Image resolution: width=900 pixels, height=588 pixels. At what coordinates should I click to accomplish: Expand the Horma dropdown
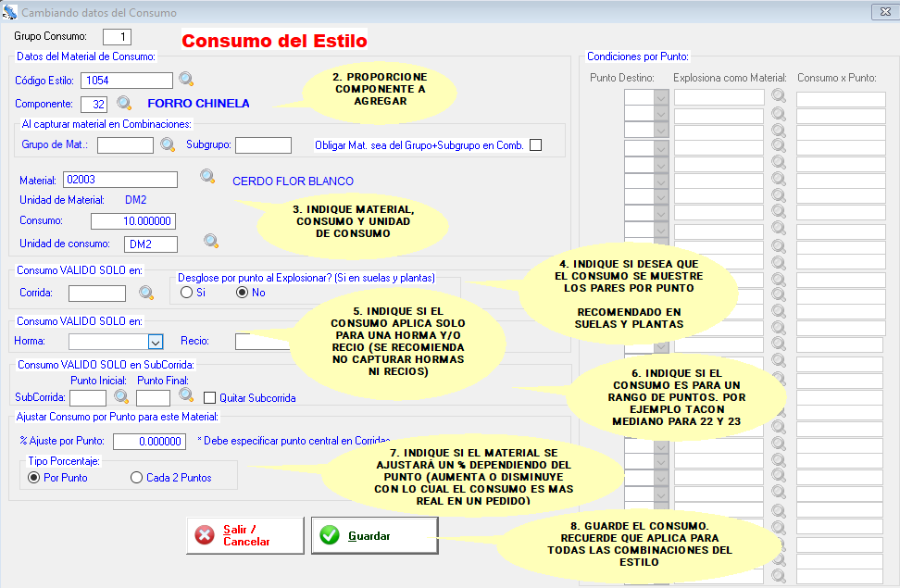(x=156, y=342)
